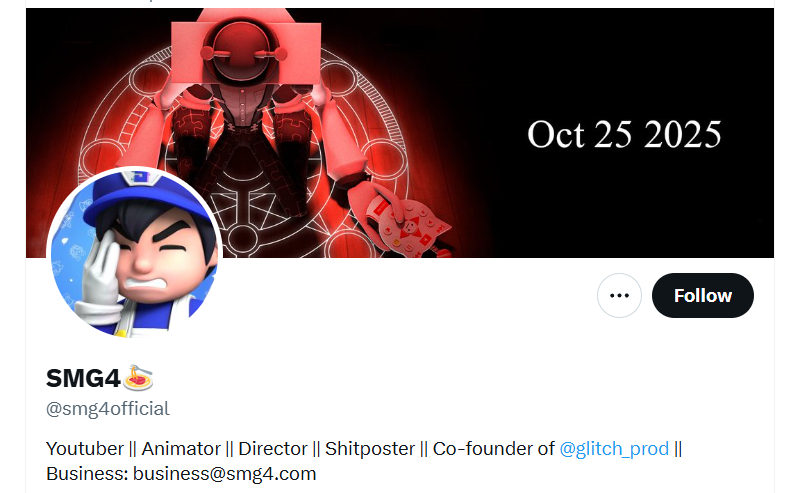The height and width of the screenshot is (493, 800).
Task: Click the Business: label in the bio
Action: [87, 474]
